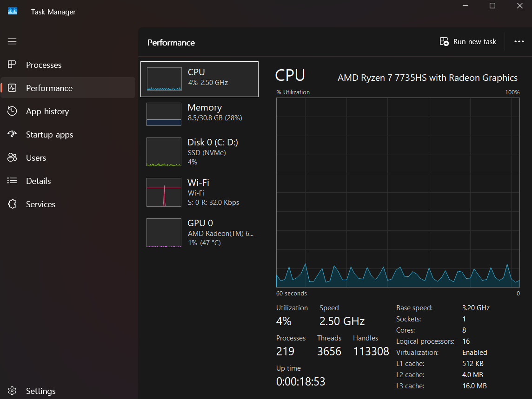Click the Details list icon

click(x=12, y=181)
